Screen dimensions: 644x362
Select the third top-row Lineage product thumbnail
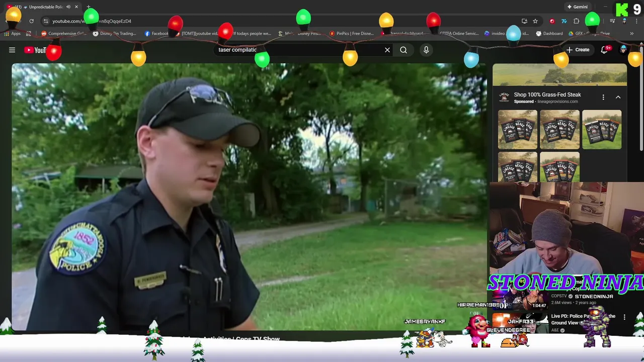[602, 130]
